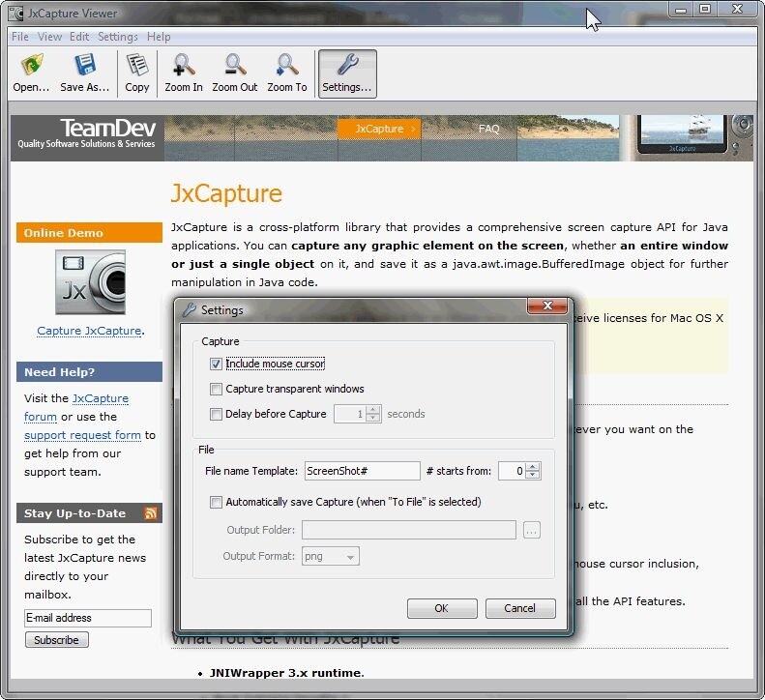Open the File menu
Screen dimensions: 765x700
20,37
